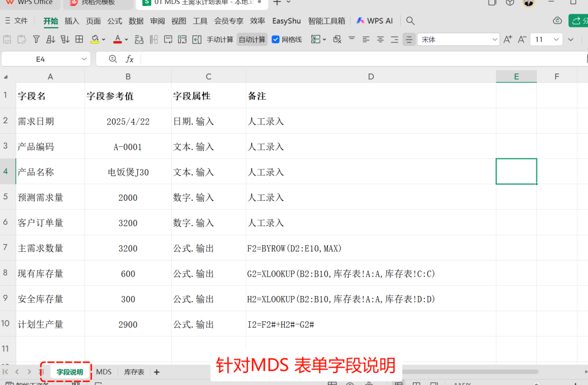Click the fx insert function icon
Image resolution: width=588 pixels, height=385 pixels.
[130, 59]
